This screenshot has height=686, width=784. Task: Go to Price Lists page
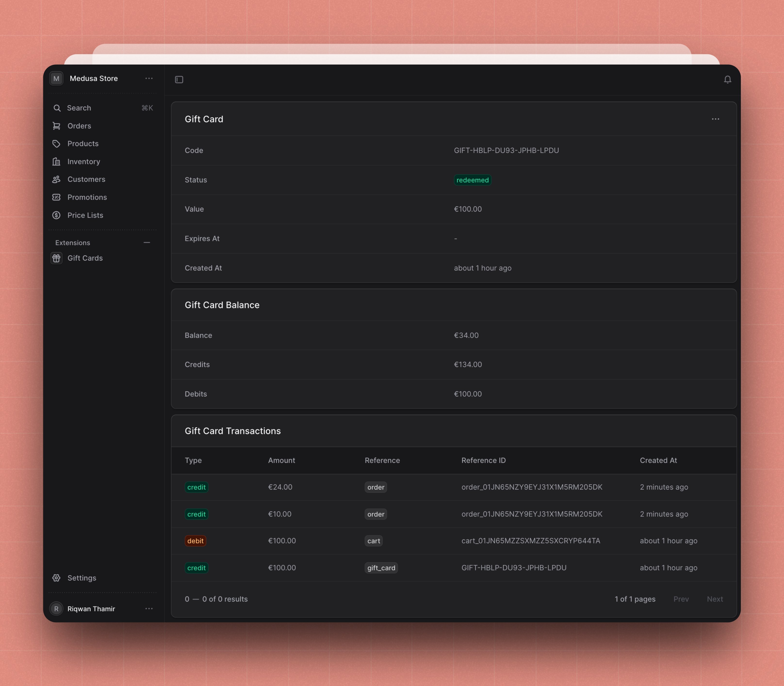103,215
